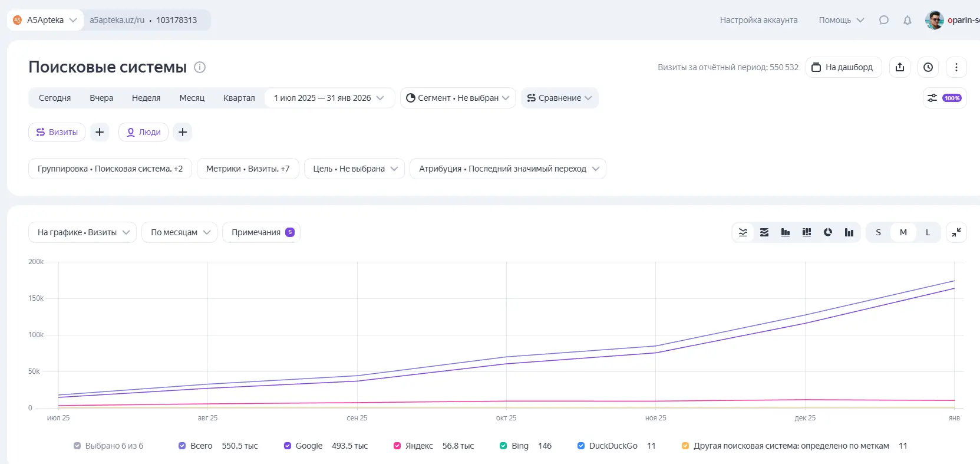
Task: Set chart size to L
Action: pyautogui.click(x=928, y=232)
